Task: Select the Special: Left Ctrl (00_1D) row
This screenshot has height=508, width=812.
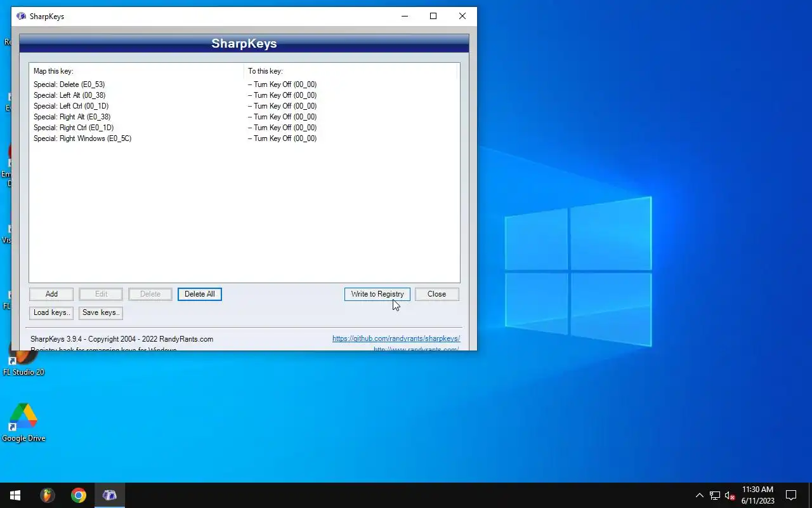Action: click(244, 106)
